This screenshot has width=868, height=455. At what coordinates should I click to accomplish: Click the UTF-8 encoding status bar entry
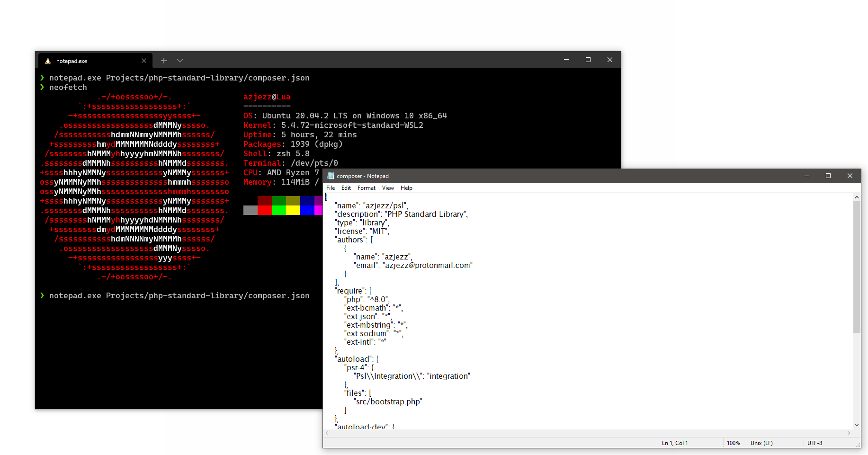point(815,443)
